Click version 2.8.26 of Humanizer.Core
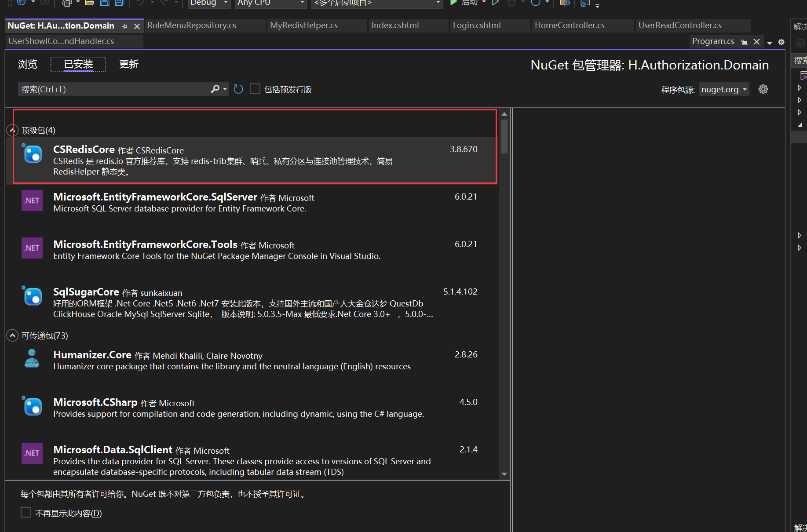Viewport: 807px width, 532px height. pos(466,354)
